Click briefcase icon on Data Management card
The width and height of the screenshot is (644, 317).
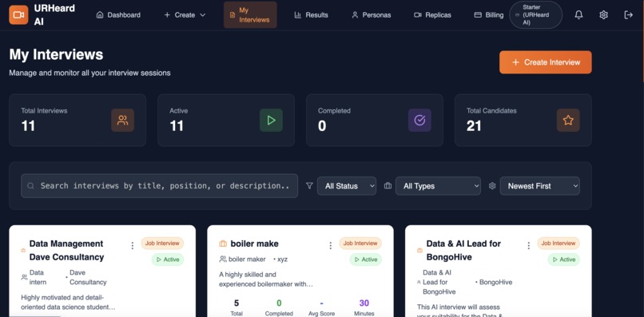[x=23, y=250]
